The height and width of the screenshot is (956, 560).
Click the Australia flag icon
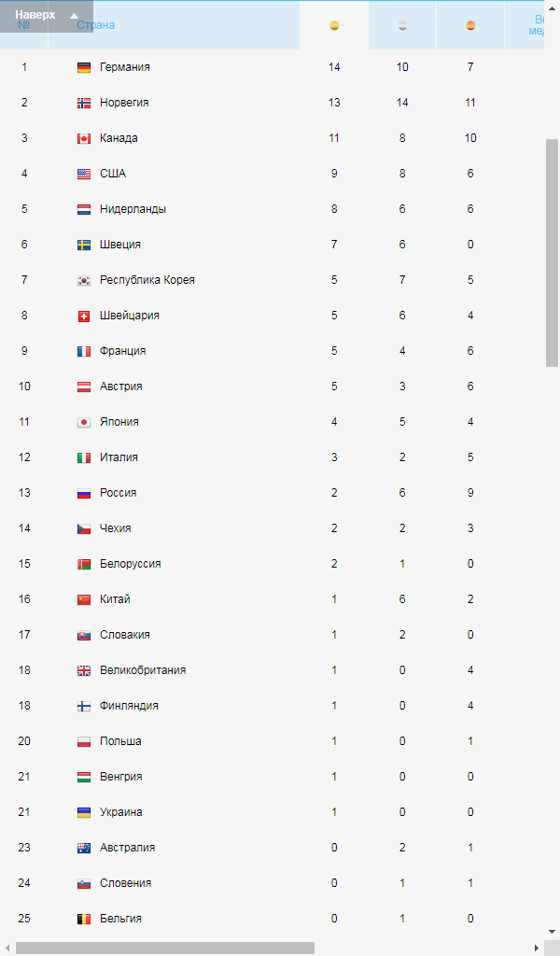(x=84, y=848)
